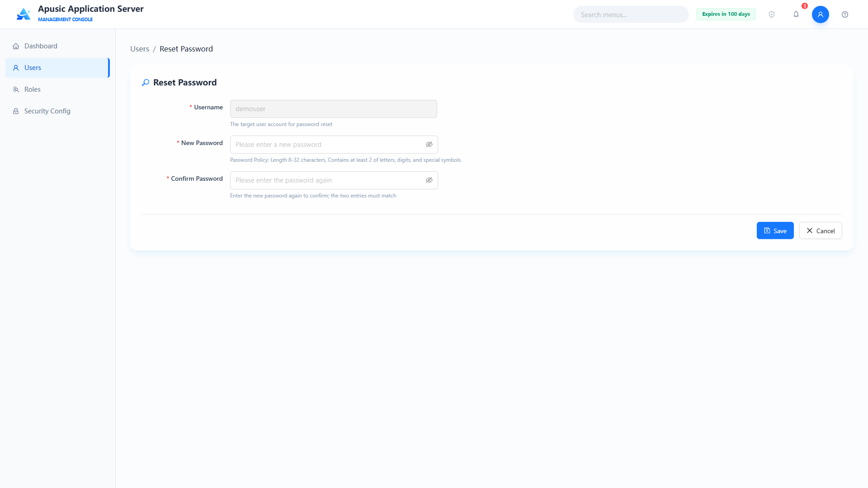Focus the New Password input
The height and width of the screenshot is (488, 868).
[334, 145]
